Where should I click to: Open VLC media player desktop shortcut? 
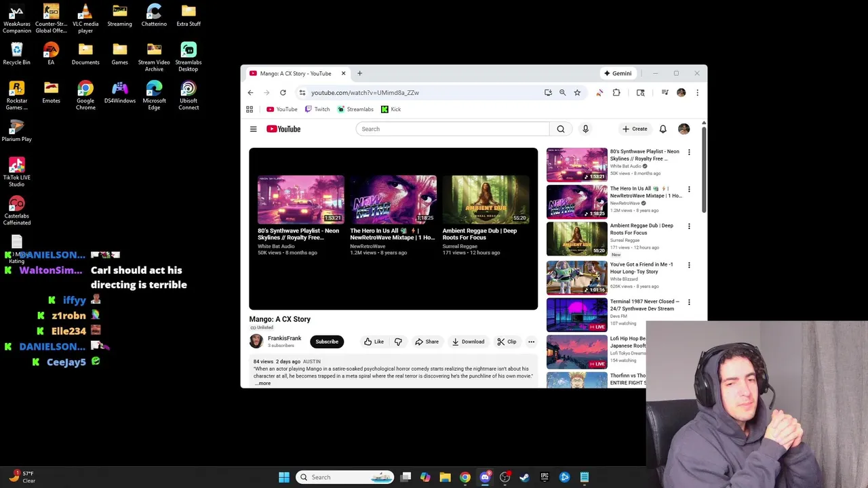85,18
